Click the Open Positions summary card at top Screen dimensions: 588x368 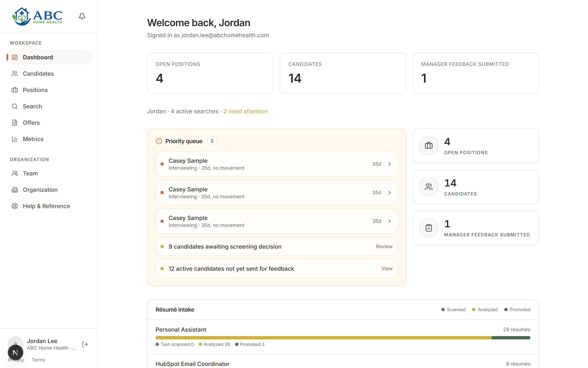point(210,73)
